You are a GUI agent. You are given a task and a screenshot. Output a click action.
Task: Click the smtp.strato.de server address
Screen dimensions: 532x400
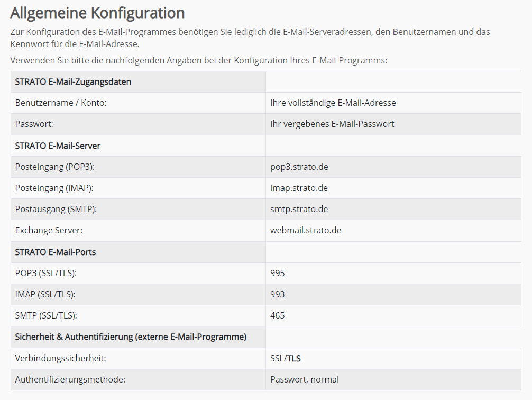299,209
